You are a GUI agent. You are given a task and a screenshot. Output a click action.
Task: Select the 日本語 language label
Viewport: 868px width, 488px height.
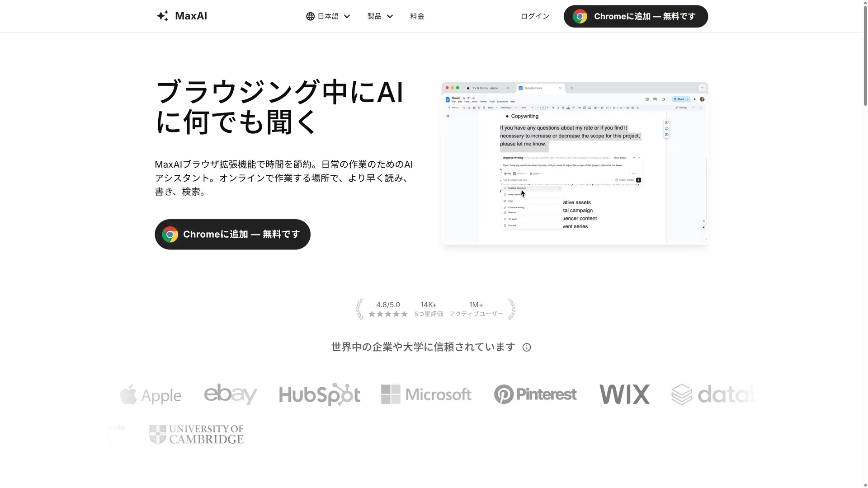pyautogui.click(x=328, y=16)
